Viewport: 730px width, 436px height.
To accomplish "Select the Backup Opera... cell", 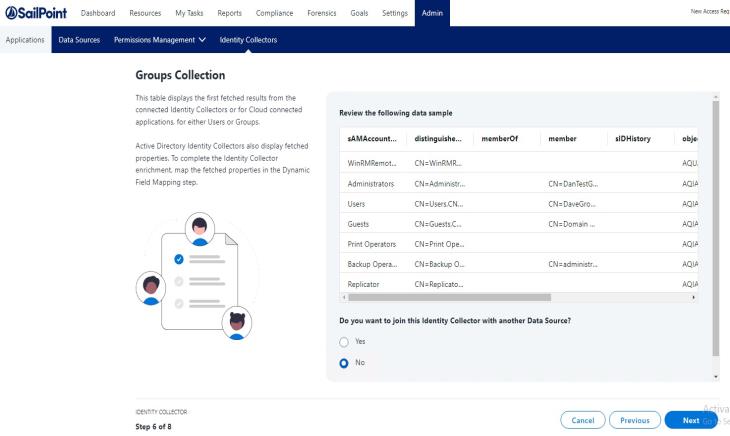I will [372, 264].
